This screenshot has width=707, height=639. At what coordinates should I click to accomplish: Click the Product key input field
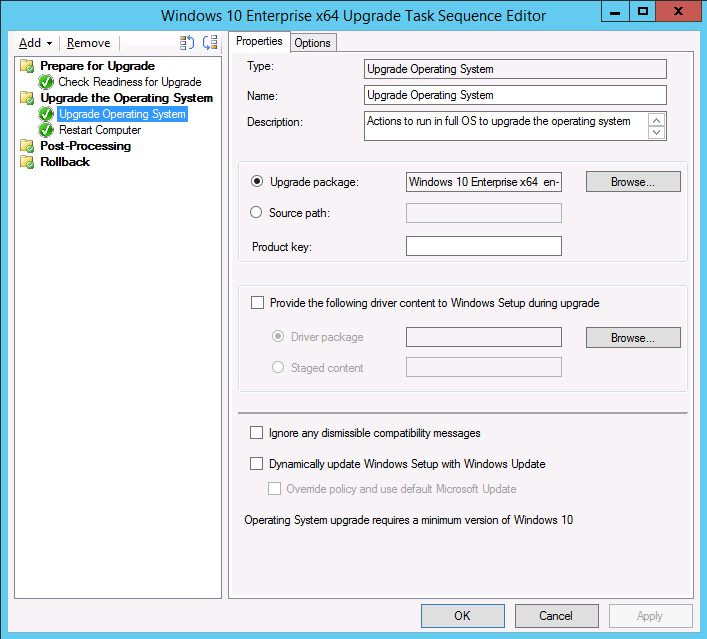(x=483, y=246)
